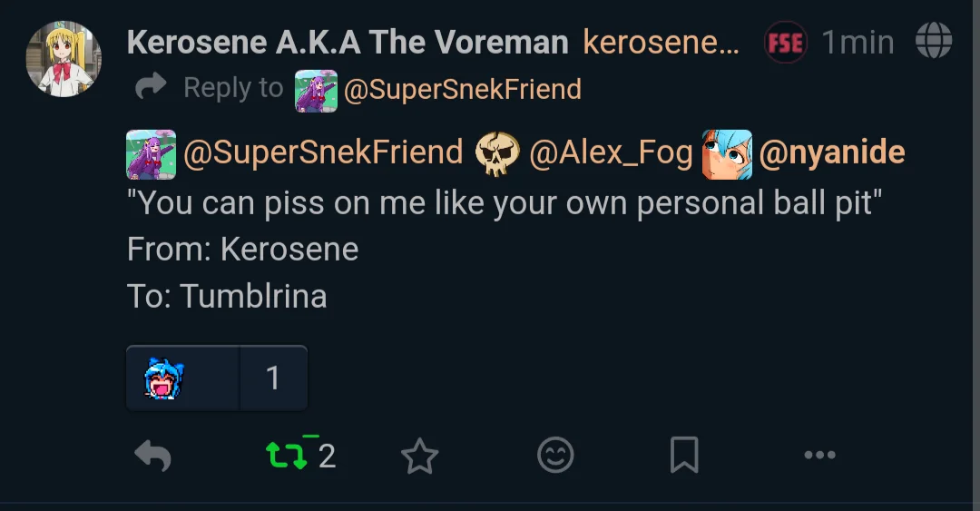
Task: Click the @Alex_Fog mention
Action: click(610, 153)
